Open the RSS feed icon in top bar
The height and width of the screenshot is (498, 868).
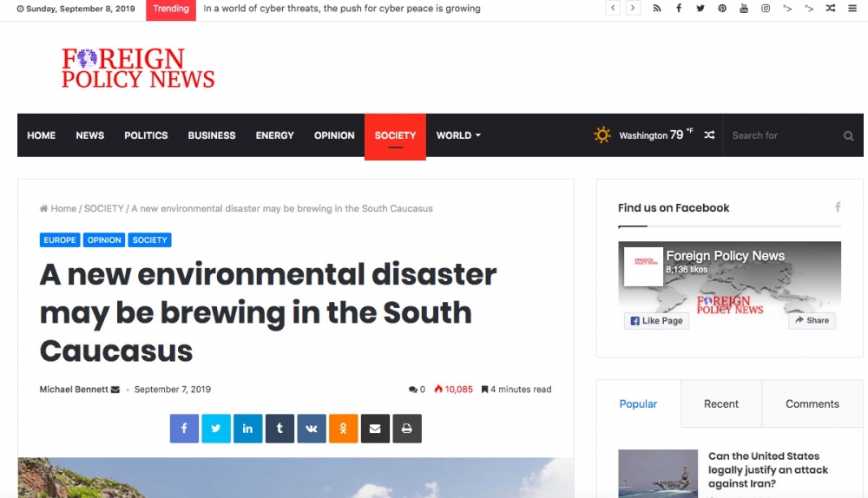click(657, 9)
